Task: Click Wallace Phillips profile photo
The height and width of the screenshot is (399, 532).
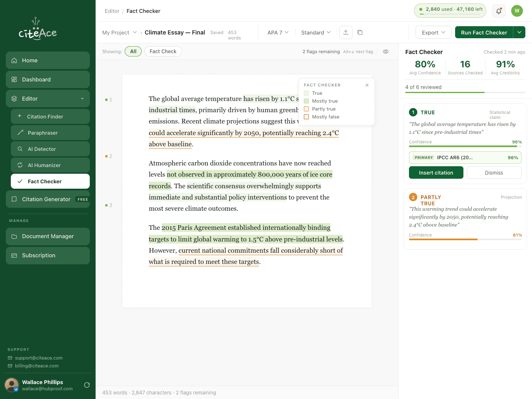Action: pos(12,385)
